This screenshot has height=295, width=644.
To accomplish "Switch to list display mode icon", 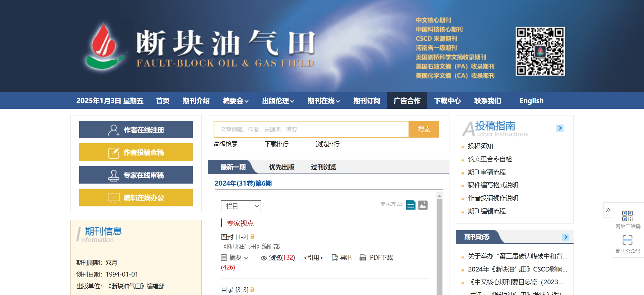I will [411, 205].
